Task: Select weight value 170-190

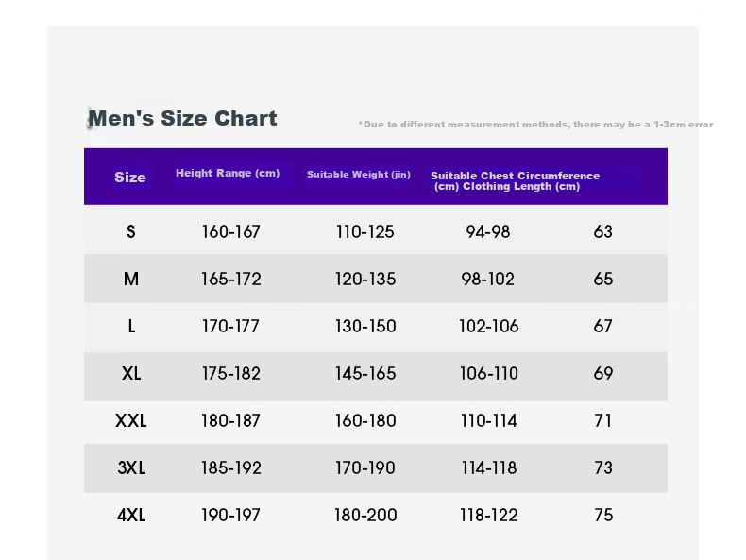Action: point(365,468)
